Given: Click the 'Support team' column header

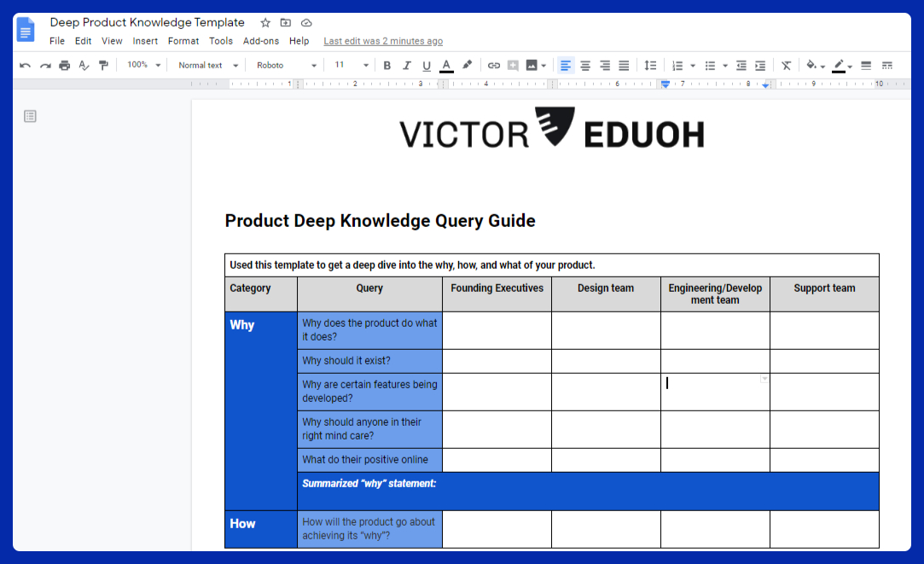Looking at the screenshot, I should pos(824,294).
